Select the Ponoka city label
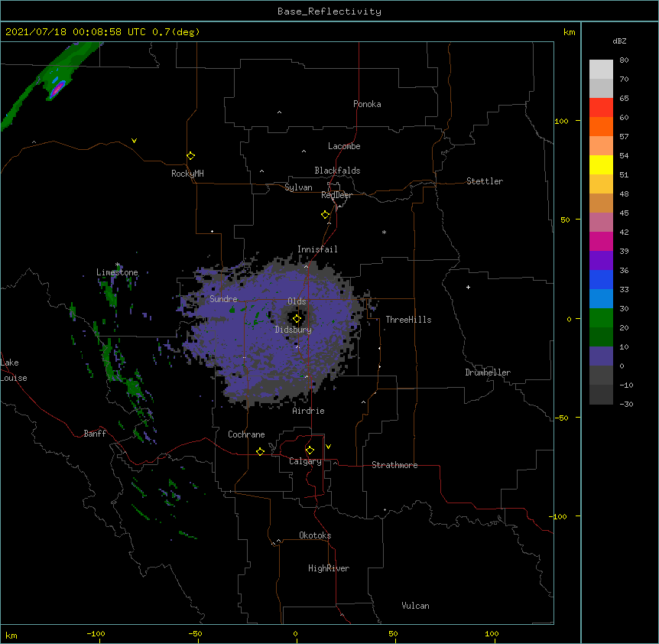This screenshot has width=659, height=644. 367,104
